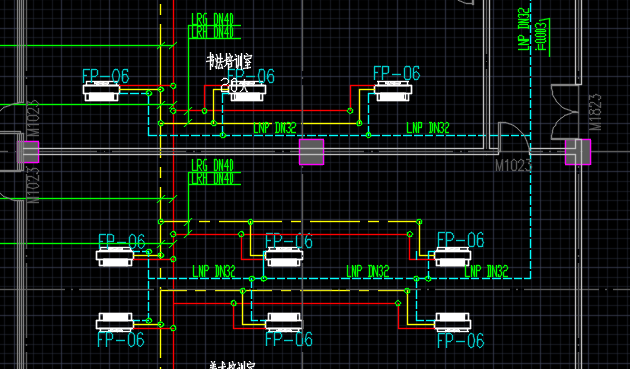The height and width of the screenshot is (369, 630).
Task: Pick the fan coil unit under top-right FP-06
Action: tap(393, 91)
